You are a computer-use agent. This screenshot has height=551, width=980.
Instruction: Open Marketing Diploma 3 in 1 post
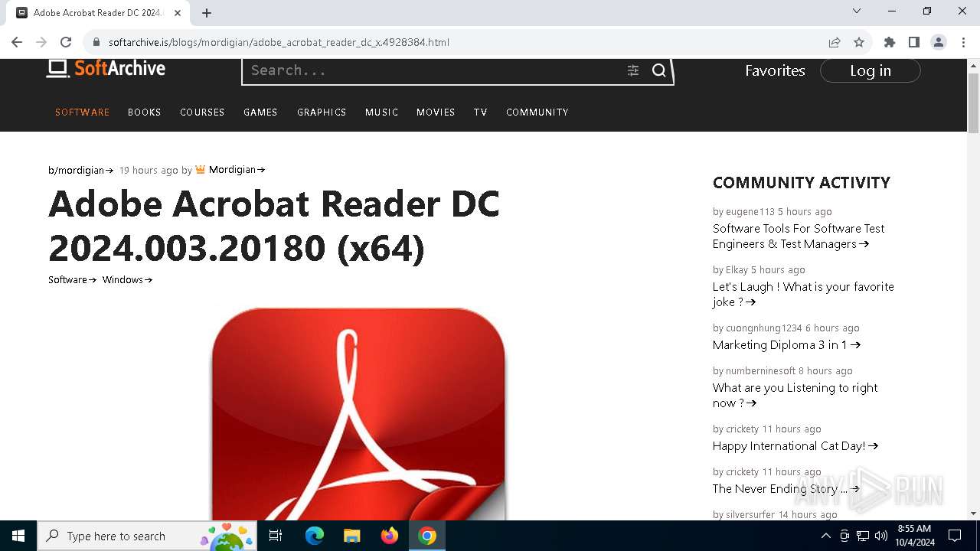click(786, 344)
